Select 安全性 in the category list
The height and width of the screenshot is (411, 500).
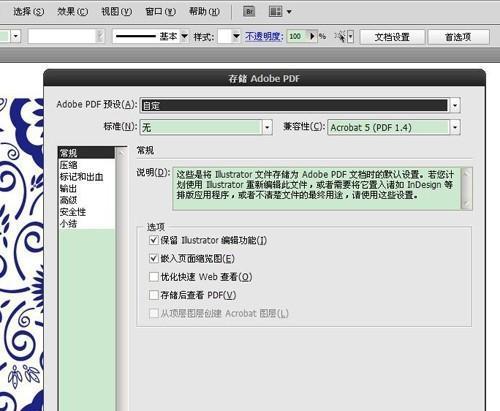click(86, 212)
